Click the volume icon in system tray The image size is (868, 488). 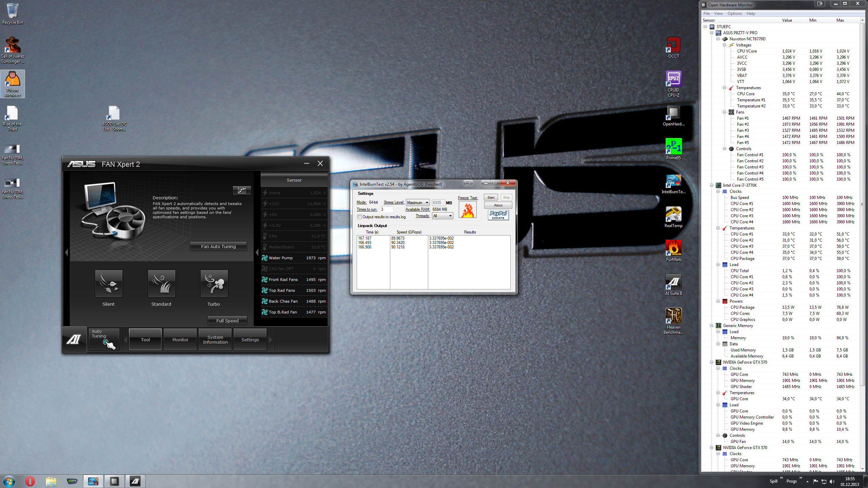(x=832, y=482)
